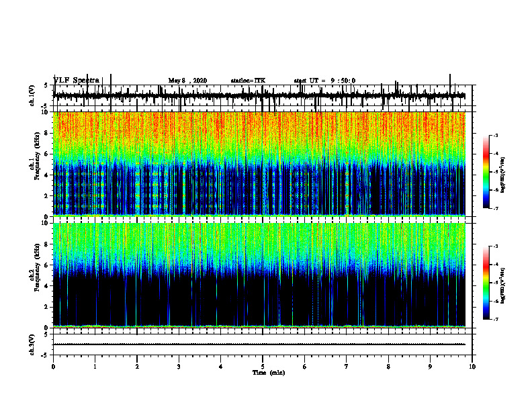Click the ch.3 flat voltage trace

(x=259, y=345)
